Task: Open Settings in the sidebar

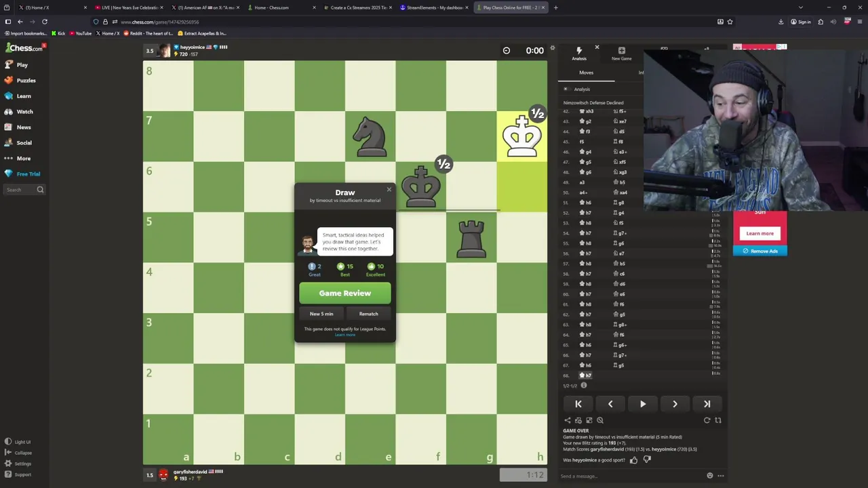Action: [x=18, y=464]
